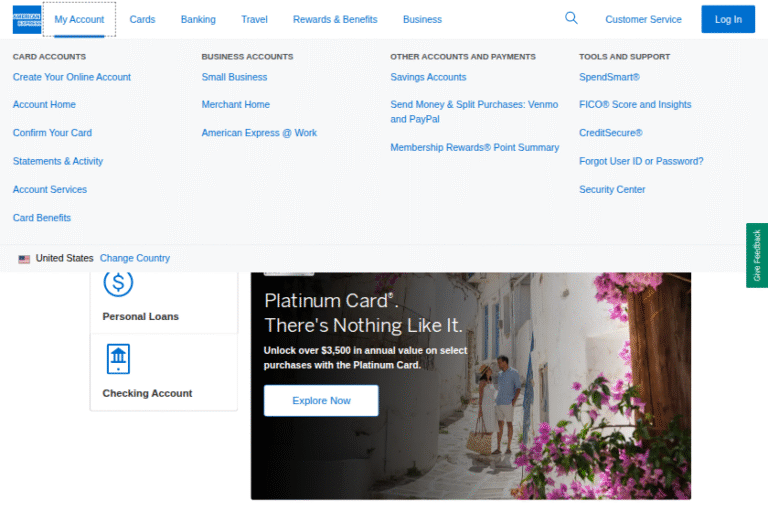Screen dimensions: 768x512
Task: Click the American Express logo
Action: pos(27,19)
